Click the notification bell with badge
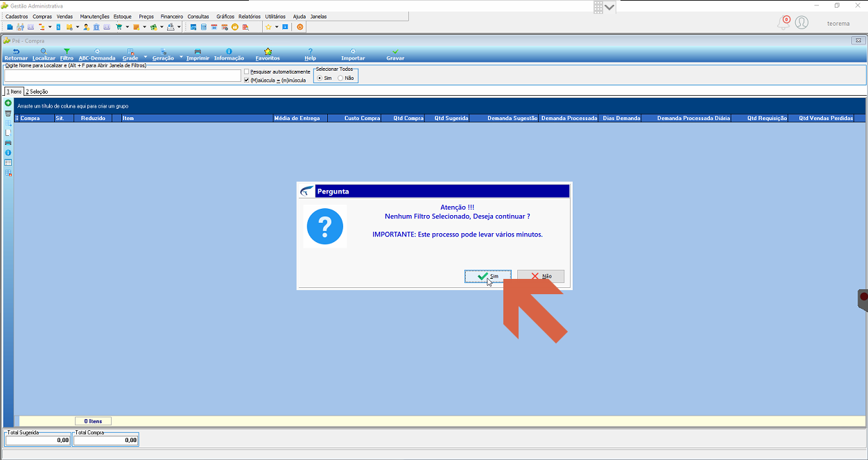The height and width of the screenshot is (460, 868). point(783,23)
